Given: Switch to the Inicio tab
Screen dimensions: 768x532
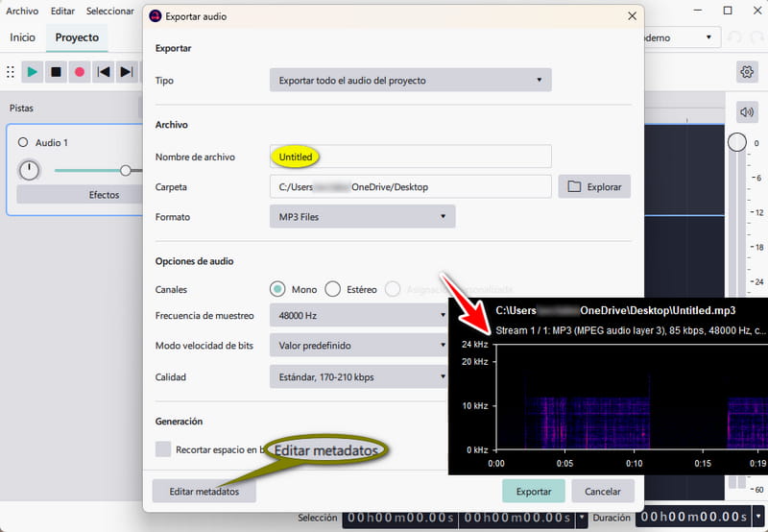Looking at the screenshot, I should coord(22,37).
